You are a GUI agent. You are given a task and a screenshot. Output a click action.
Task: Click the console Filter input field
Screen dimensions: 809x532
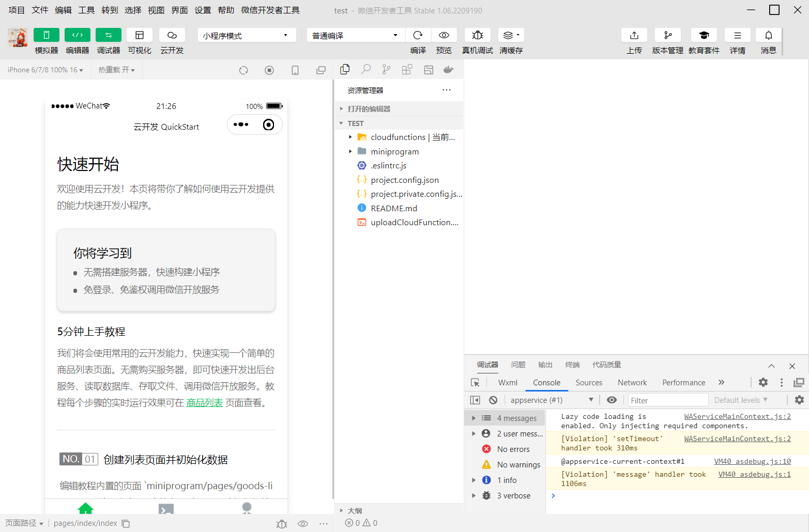pos(667,400)
